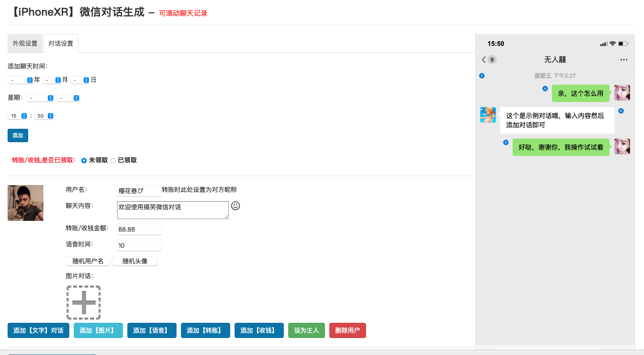Click the 添加聊天时间 label
This screenshot has width=644, height=355.
click(28, 66)
